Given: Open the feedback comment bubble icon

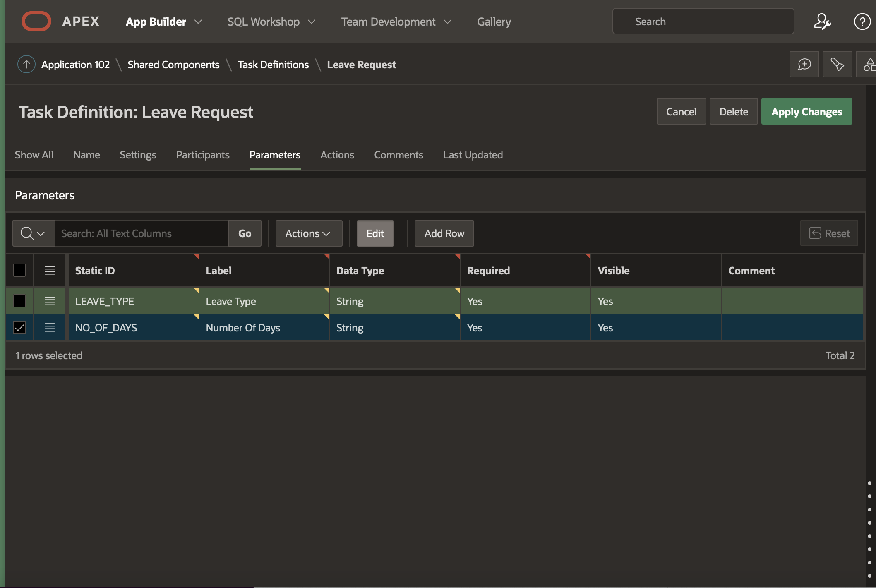Looking at the screenshot, I should click(x=804, y=65).
